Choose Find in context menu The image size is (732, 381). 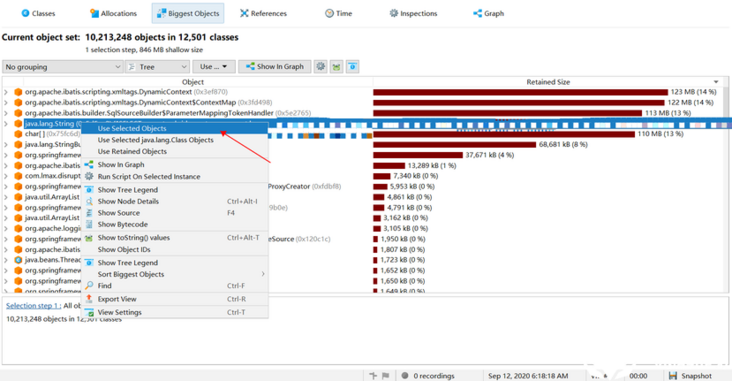tap(175, 286)
